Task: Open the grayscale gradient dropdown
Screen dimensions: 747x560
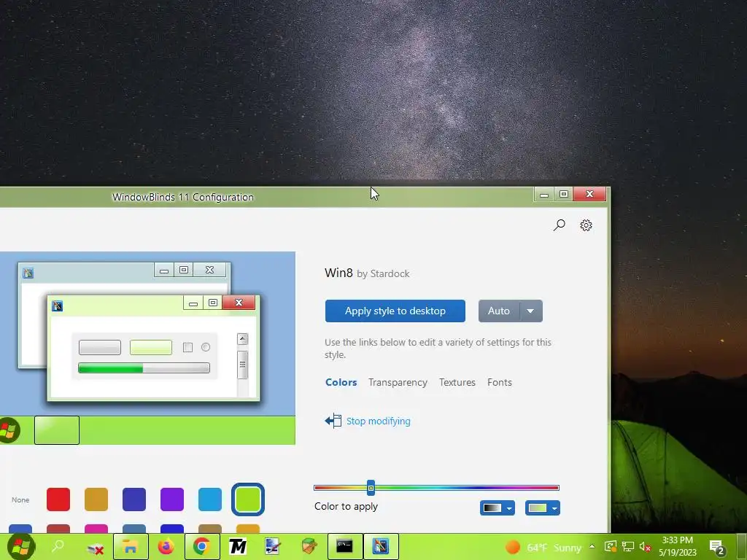Action: pos(498,508)
